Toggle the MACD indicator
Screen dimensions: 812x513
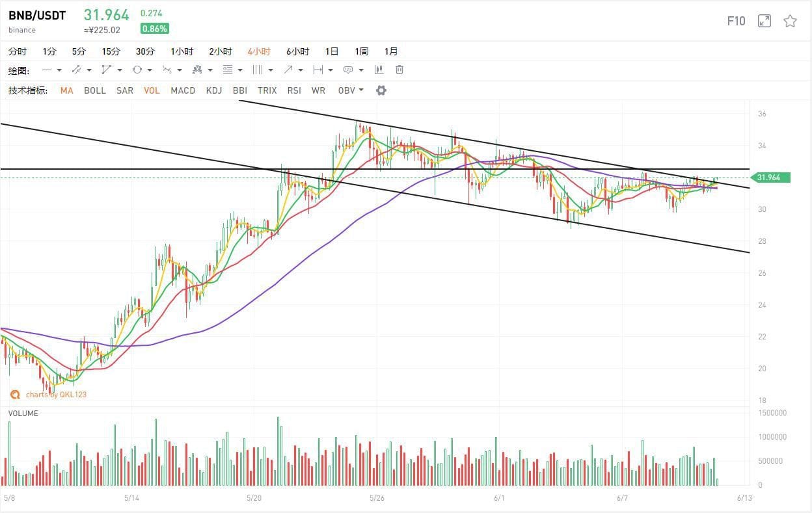(x=183, y=90)
